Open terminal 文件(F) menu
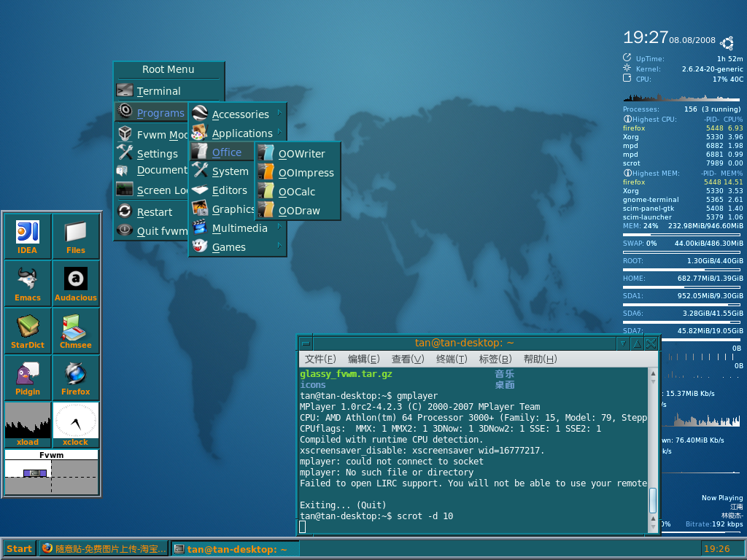 point(320,359)
